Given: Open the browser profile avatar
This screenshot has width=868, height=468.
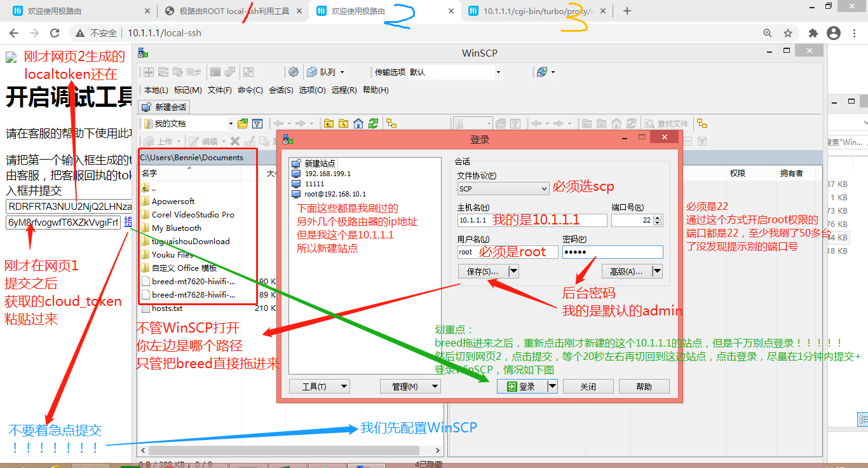Looking at the screenshot, I should tap(833, 33).
